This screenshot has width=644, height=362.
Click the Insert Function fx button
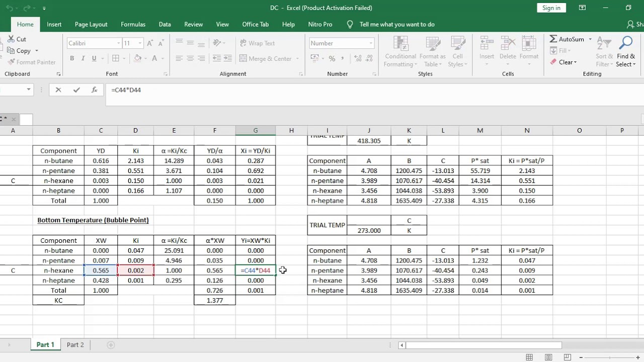[x=94, y=90]
